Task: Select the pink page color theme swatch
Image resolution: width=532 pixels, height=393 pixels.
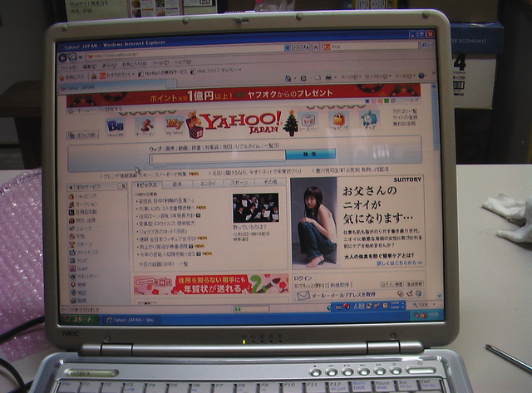Action: pyautogui.click(x=373, y=101)
